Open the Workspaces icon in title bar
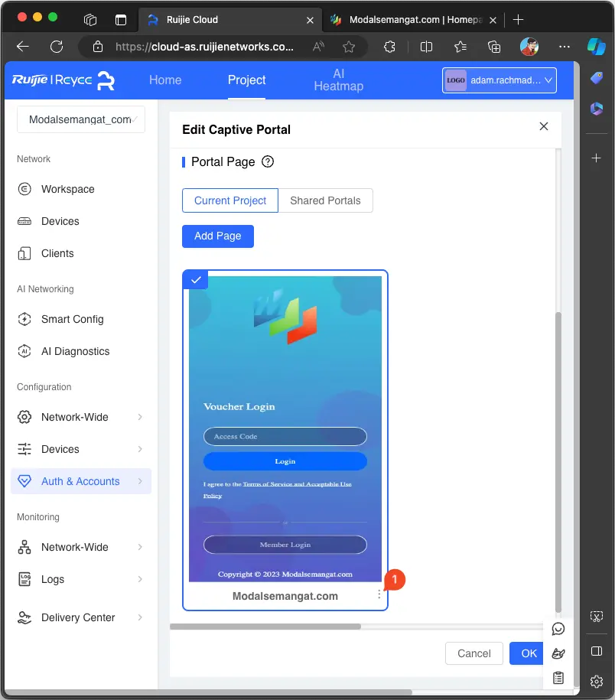 click(x=90, y=20)
